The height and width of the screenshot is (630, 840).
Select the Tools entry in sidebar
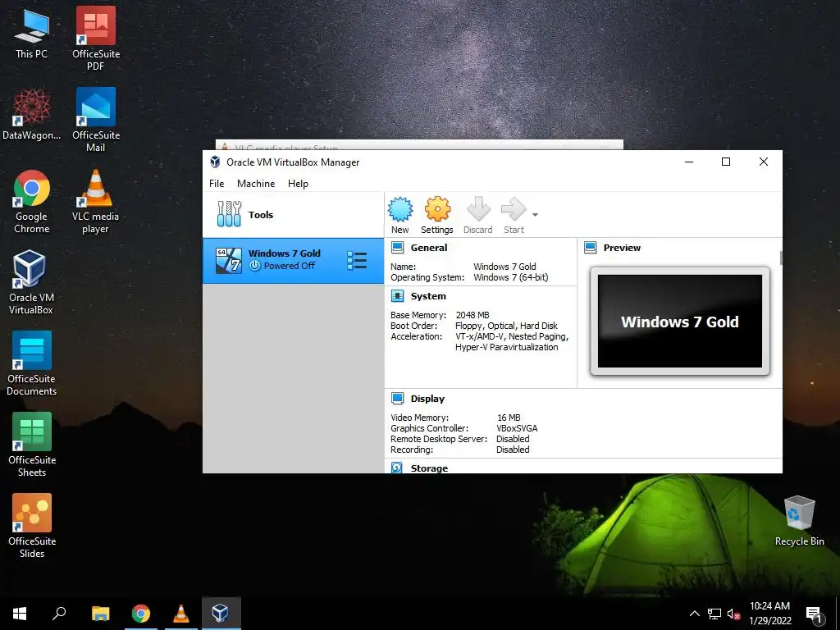(293, 215)
